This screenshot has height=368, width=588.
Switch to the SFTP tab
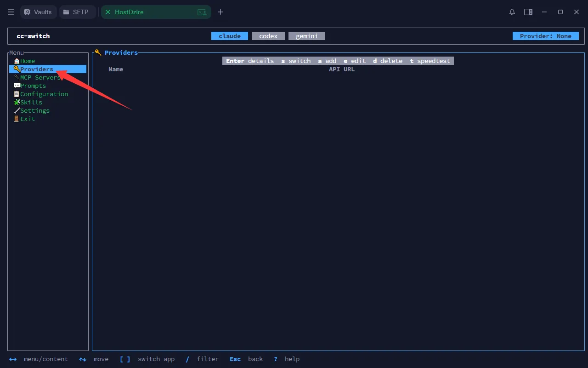[76, 12]
